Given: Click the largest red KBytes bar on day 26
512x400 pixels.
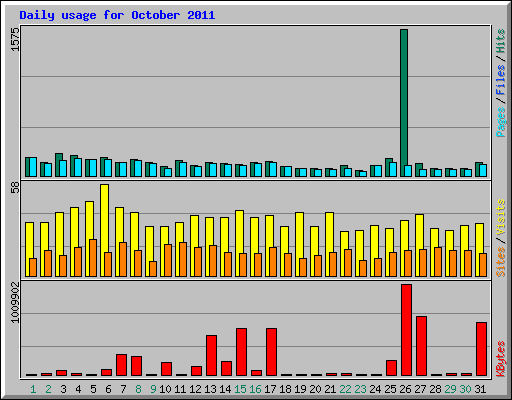Looking at the screenshot, I should tap(406, 330).
